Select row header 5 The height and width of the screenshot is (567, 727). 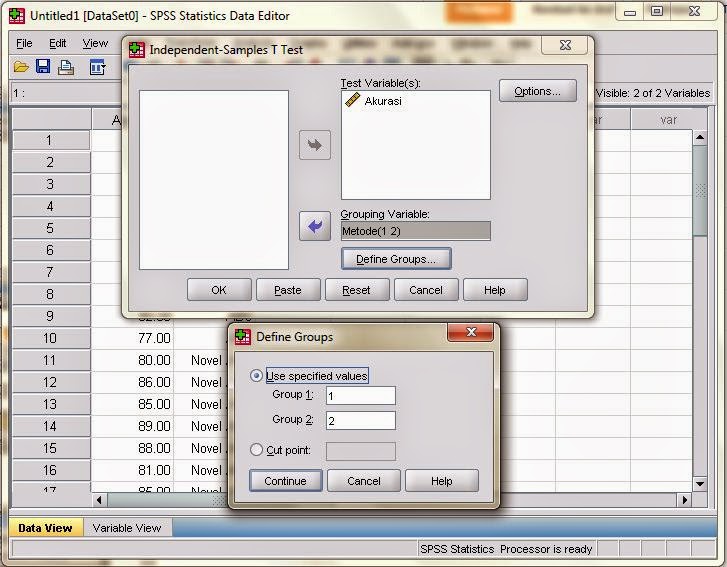click(x=51, y=228)
